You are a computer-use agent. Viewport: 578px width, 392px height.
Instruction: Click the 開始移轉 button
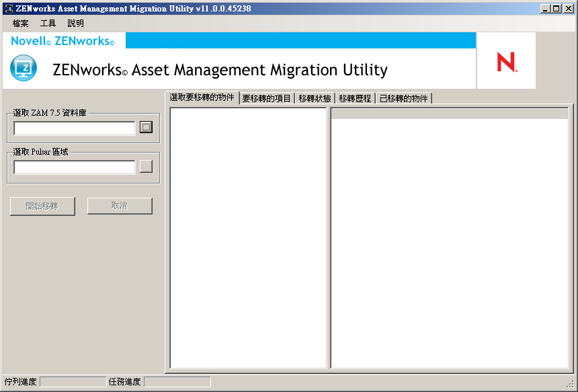coord(42,206)
